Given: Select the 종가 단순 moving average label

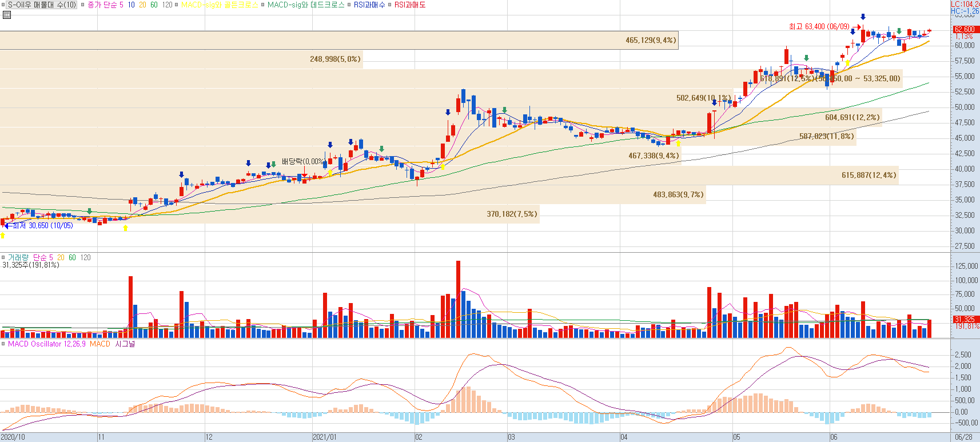Looking at the screenshot, I should point(102,5).
